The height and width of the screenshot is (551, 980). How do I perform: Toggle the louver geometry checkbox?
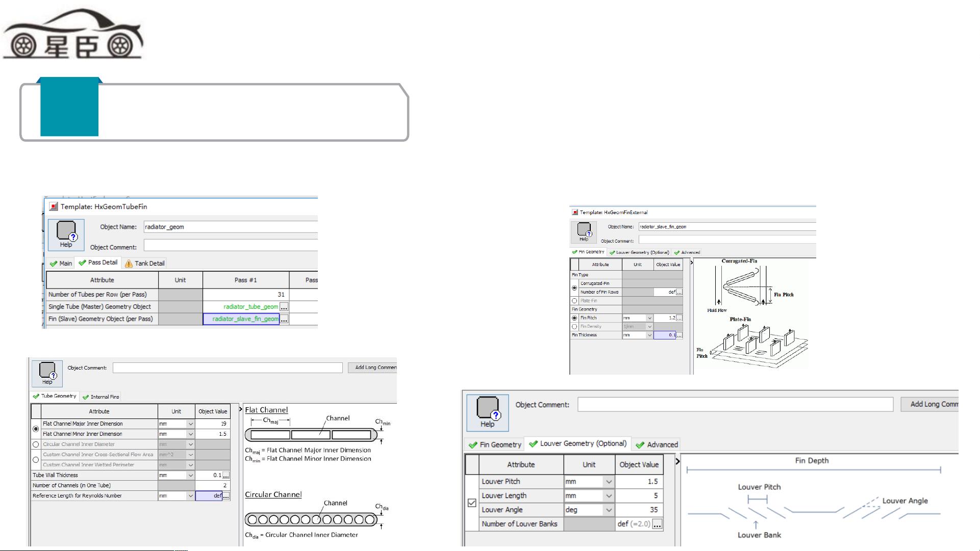(x=472, y=503)
